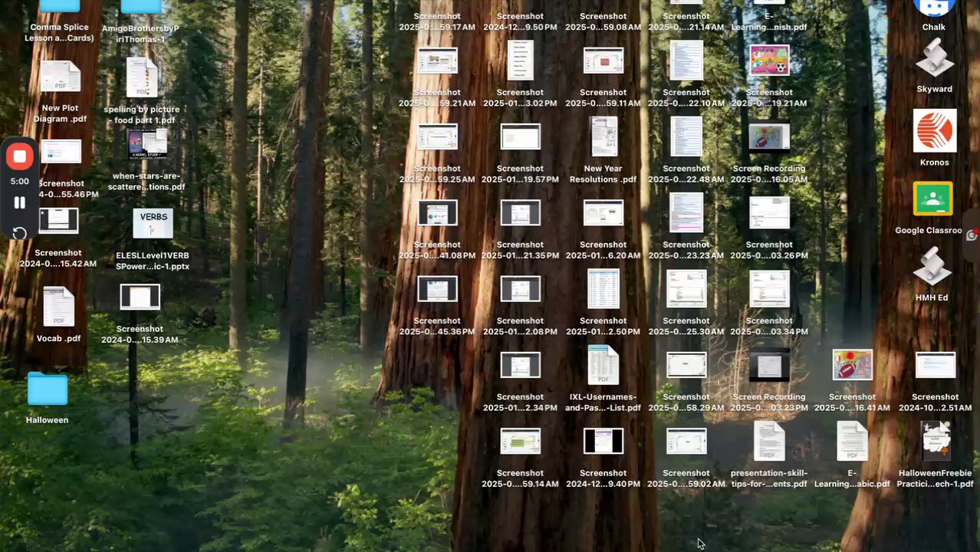Screen dimensions: 980x552
Task: Select screenshot ending 25.30 AM
Action: (686, 288)
